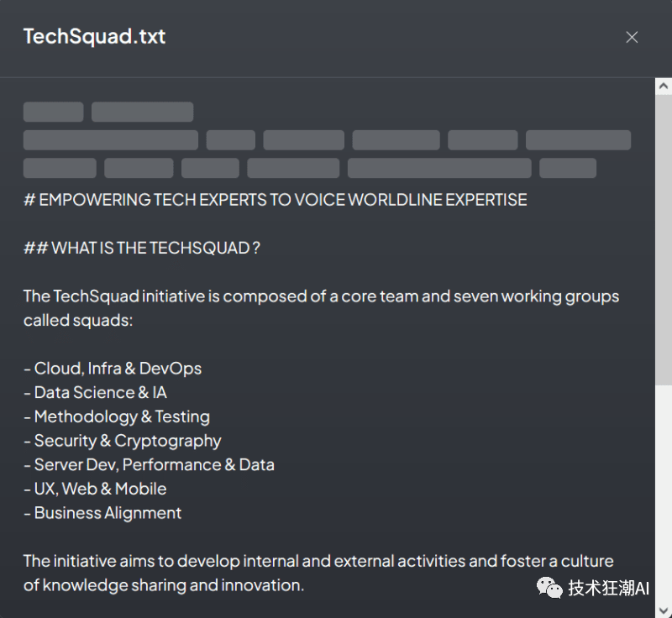The image size is (672, 618).
Task: Click the Business Alignment entry
Action: (x=102, y=513)
